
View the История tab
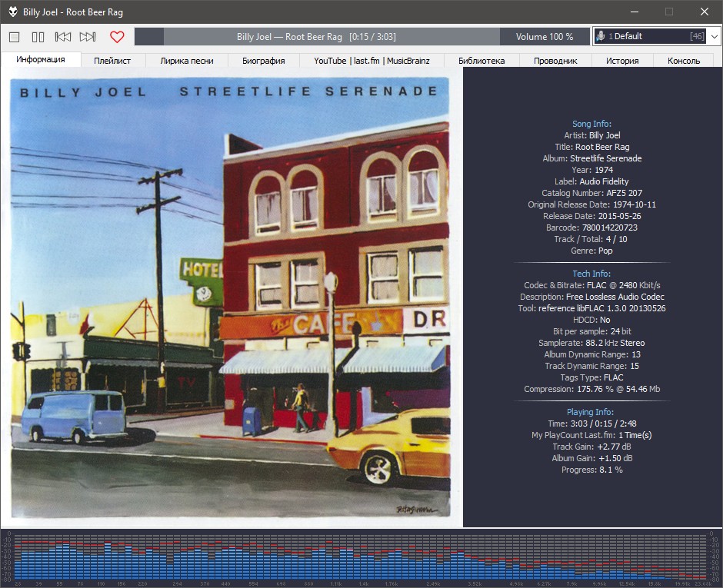point(621,61)
